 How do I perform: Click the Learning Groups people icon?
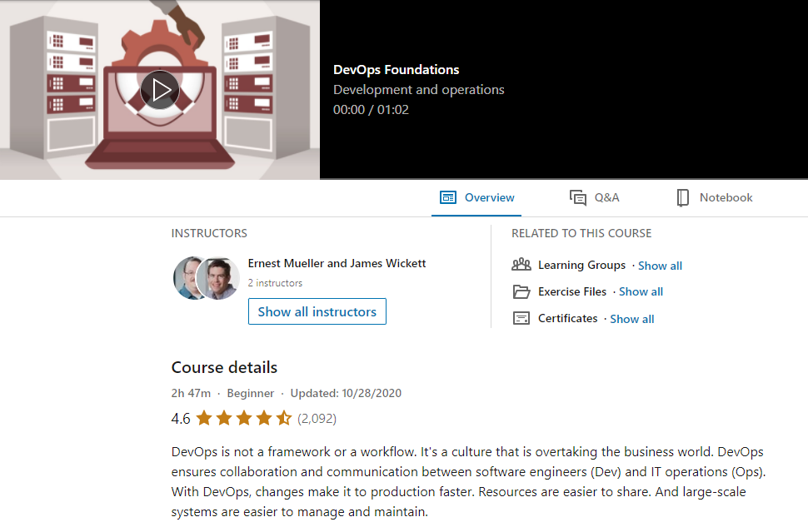[x=522, y=264]
